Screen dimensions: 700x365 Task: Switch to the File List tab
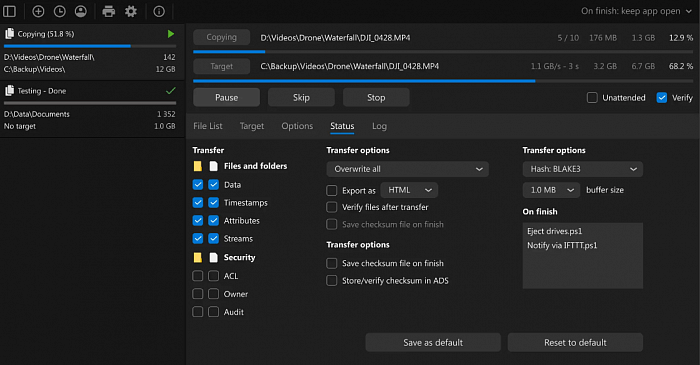208,126
